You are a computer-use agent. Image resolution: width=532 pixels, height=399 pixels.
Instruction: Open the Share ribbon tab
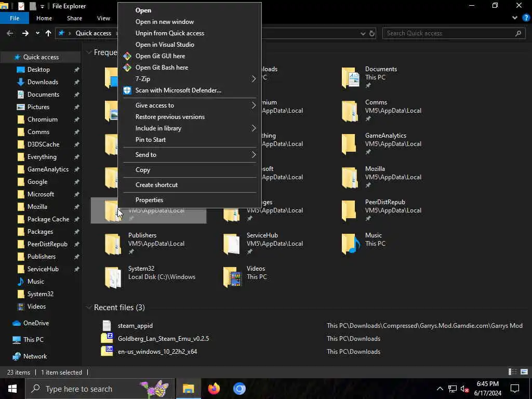(x=74, y=18)
